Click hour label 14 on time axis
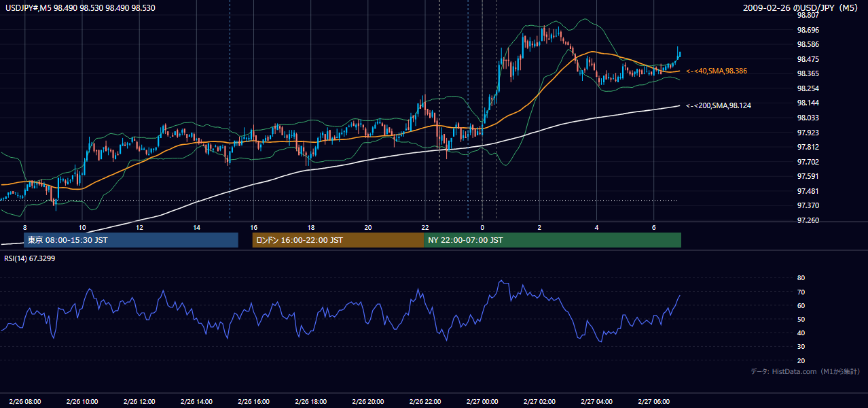Image resolution: width=868 pixels, height=408 pixels. [196, 227]
